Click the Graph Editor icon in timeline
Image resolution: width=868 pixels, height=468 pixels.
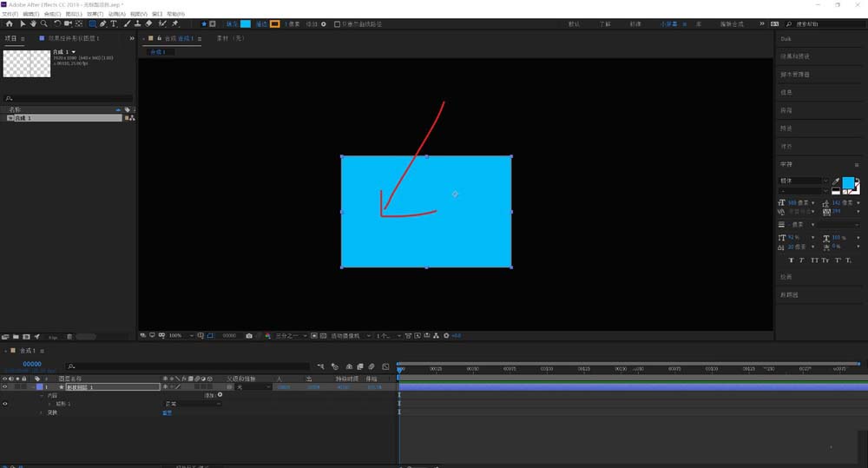[386, 366]
